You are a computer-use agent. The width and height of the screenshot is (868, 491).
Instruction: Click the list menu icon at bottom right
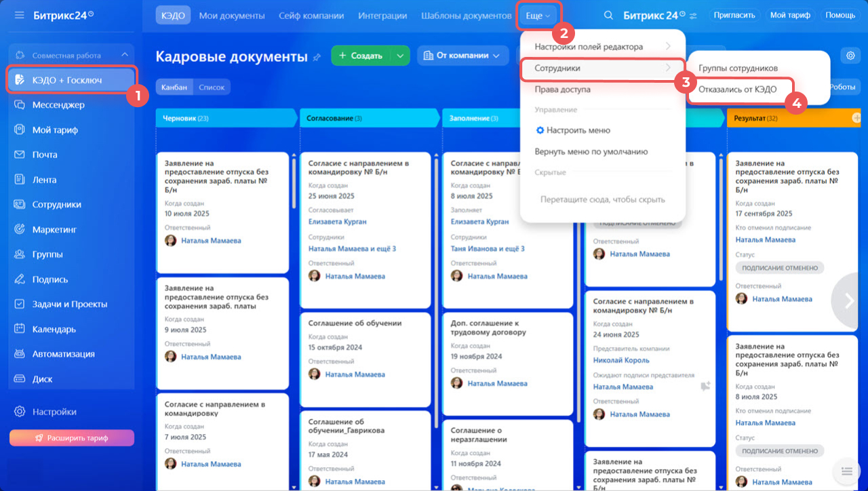[846, 471]
